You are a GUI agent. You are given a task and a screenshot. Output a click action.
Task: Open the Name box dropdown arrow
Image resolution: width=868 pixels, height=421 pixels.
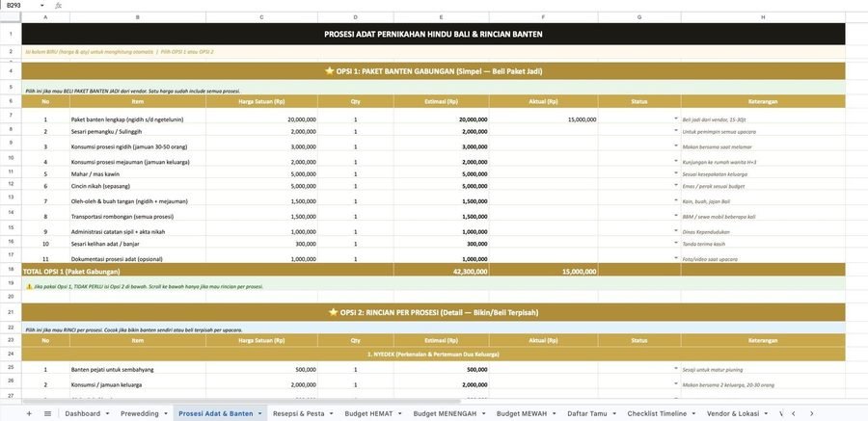click(x=42, y=5)
